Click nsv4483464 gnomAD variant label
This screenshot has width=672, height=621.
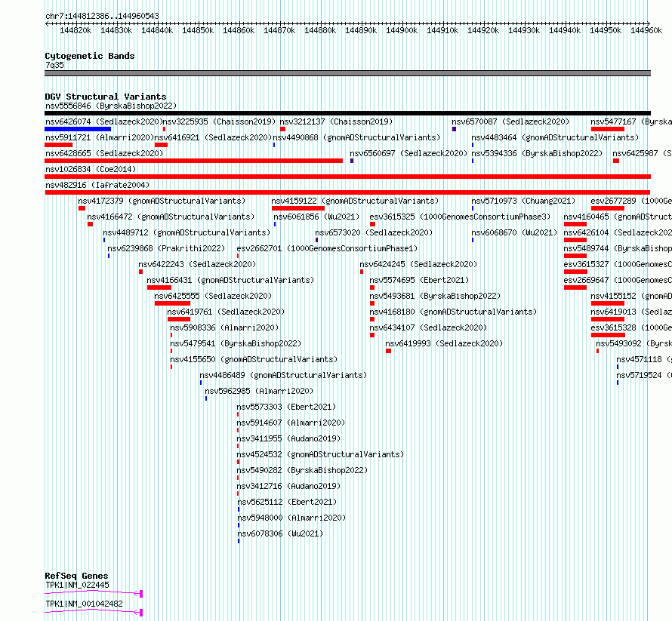click(555, 137)
